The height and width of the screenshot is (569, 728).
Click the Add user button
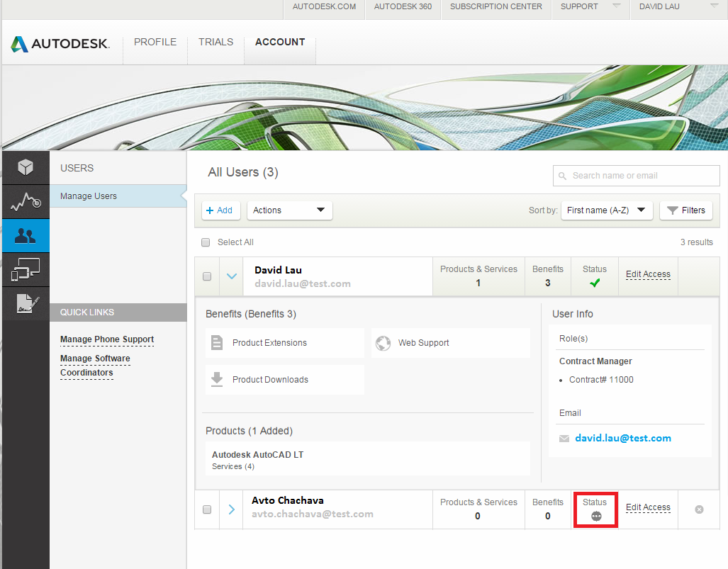pyautogui.click(x=220, y=210)
